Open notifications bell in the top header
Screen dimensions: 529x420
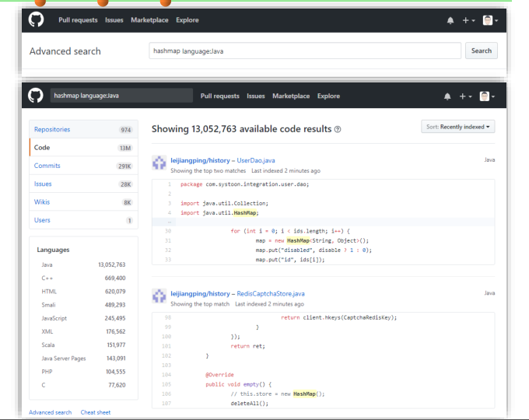tap(450, 20)
